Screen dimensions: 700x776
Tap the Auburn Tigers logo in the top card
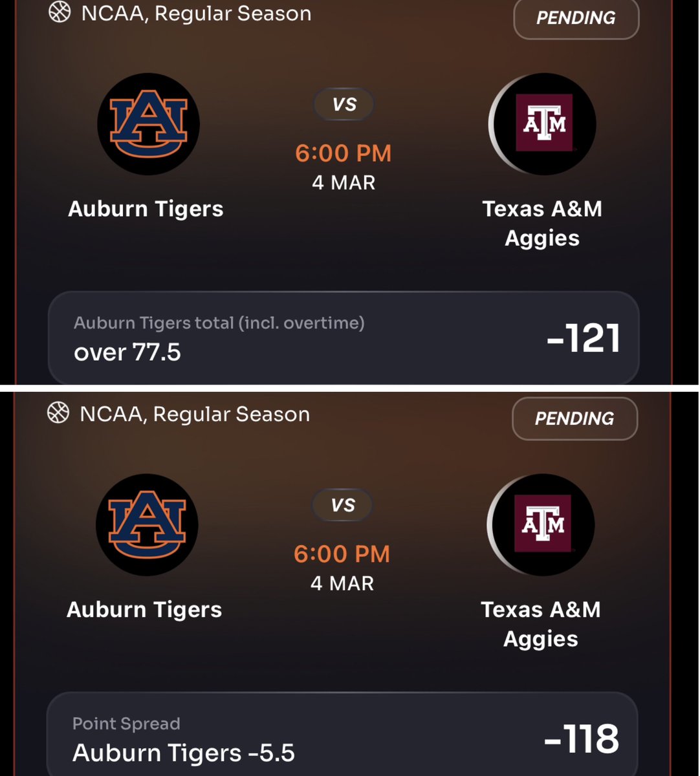click(148, 124)
